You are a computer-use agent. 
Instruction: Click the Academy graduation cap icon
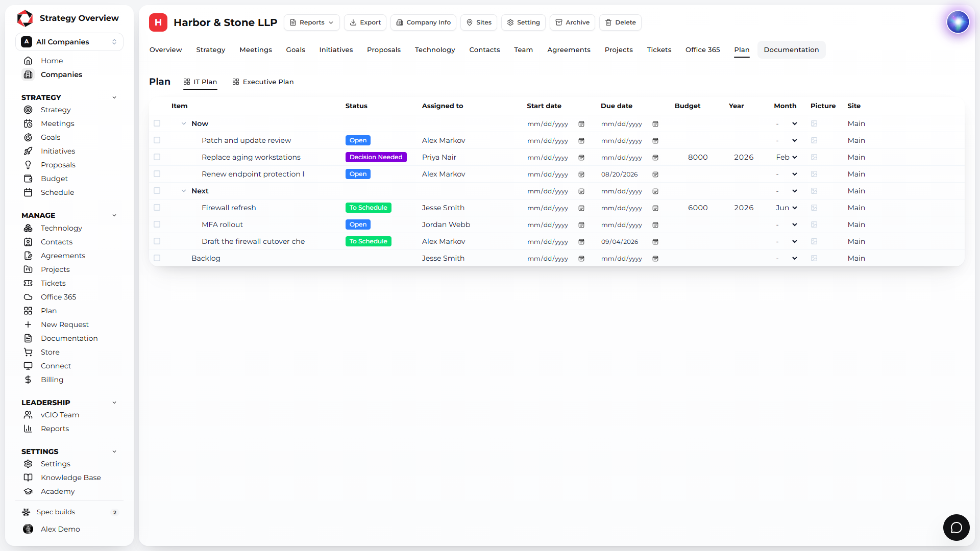[28, 491]
